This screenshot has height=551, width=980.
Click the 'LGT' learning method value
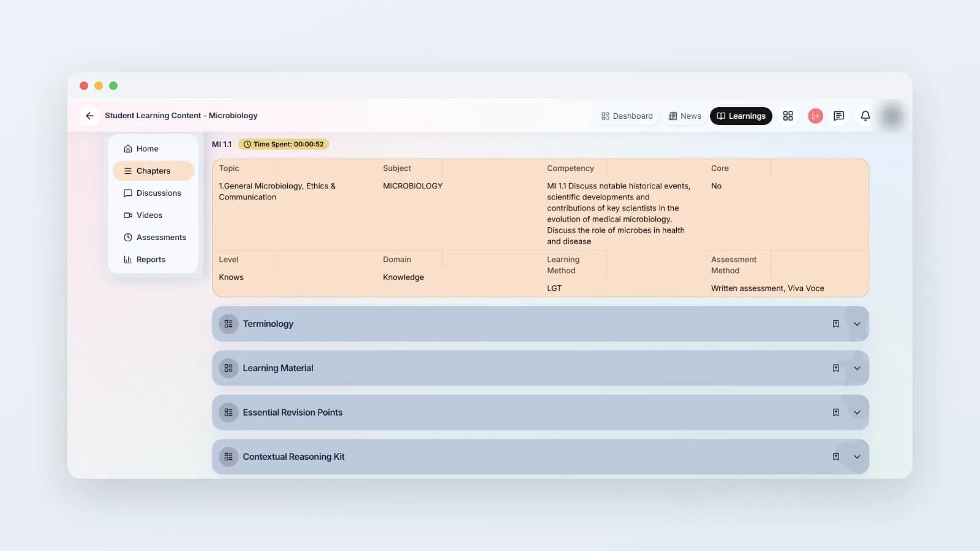[x=554, y=288]
